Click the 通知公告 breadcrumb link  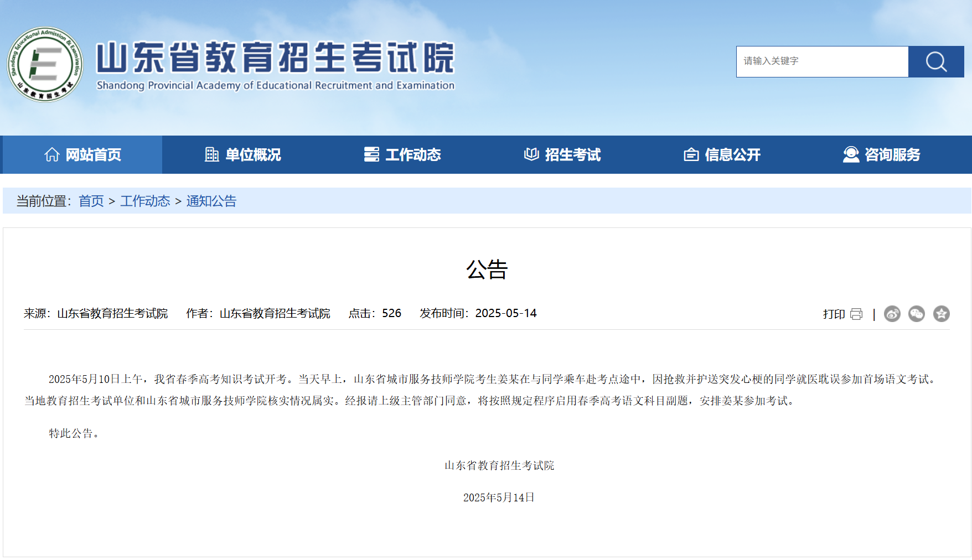tap(211, 201)
